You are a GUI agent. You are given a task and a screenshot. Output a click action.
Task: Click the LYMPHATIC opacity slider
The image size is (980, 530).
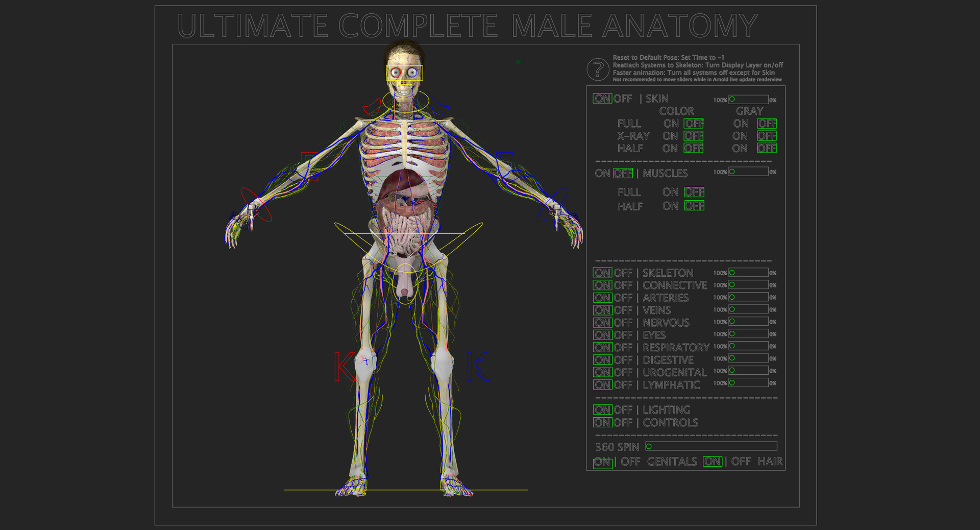point(748,383)
